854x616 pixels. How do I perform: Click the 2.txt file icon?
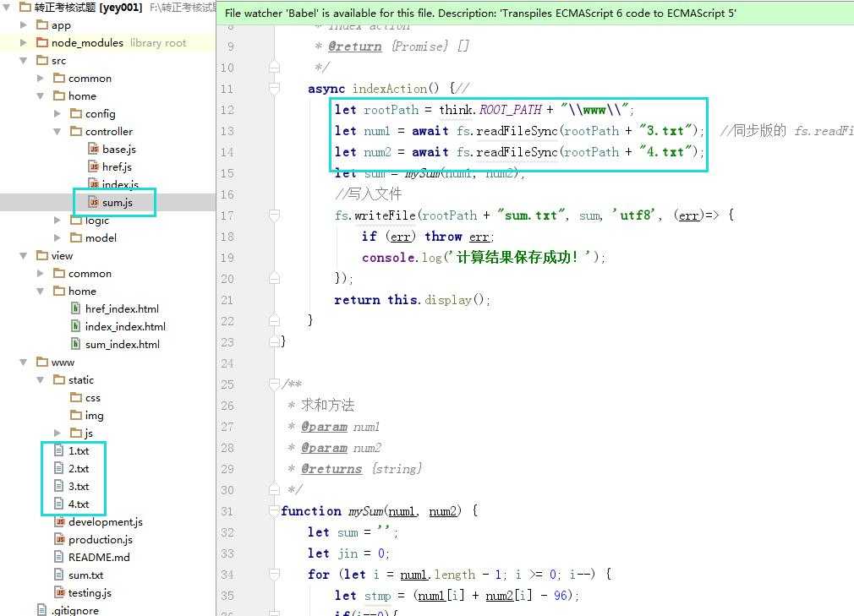59,468
